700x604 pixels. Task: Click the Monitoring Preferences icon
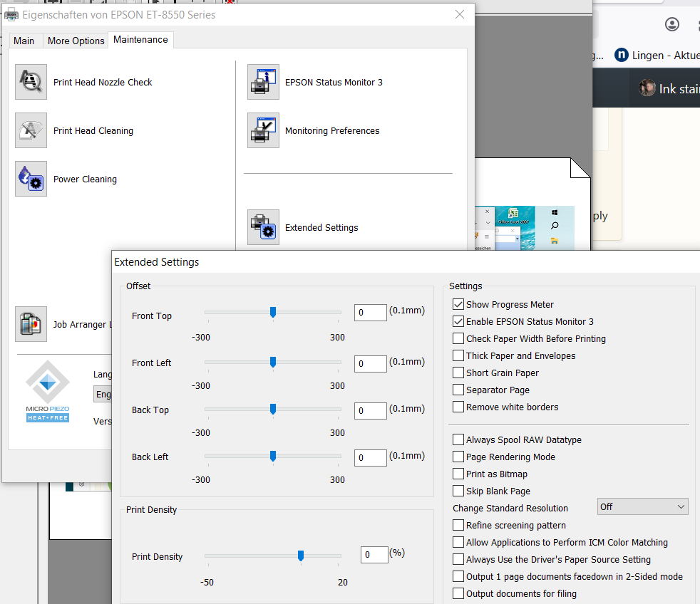[263, 130]
